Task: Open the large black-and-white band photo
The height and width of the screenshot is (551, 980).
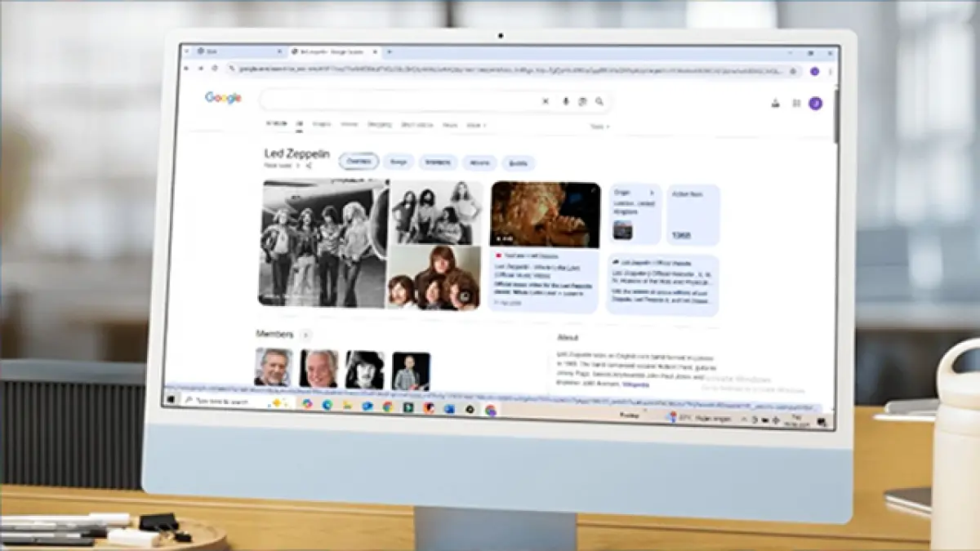Action: 323,243
